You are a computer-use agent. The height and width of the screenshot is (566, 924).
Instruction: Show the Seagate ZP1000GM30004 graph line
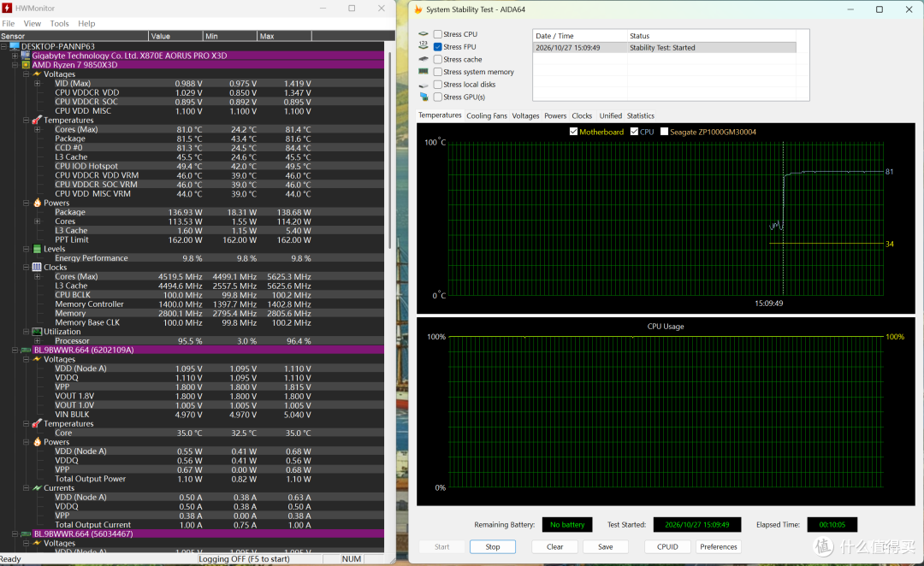pos(664,132)
